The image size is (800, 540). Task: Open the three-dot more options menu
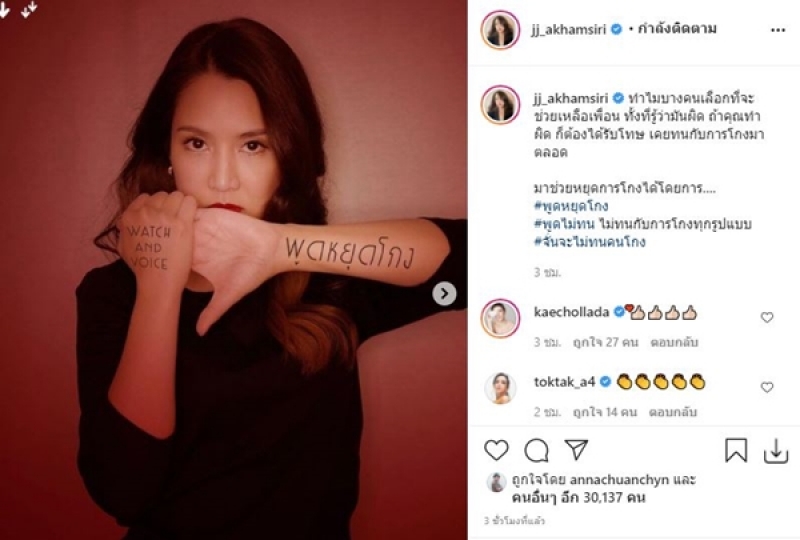pos(778,31)
